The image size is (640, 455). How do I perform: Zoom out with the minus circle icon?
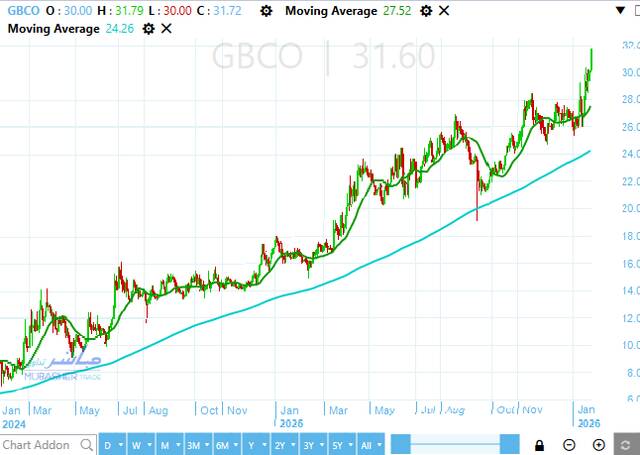pos(569,444)
